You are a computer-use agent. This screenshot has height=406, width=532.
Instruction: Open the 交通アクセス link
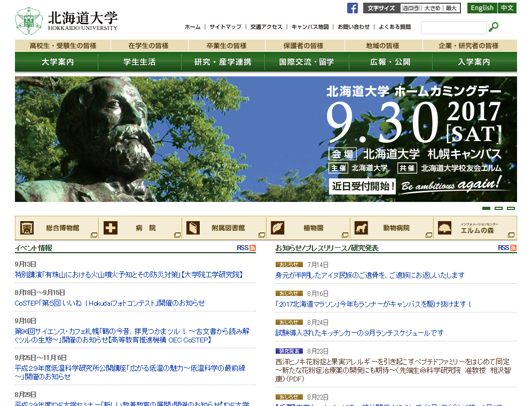pos(267,27)
